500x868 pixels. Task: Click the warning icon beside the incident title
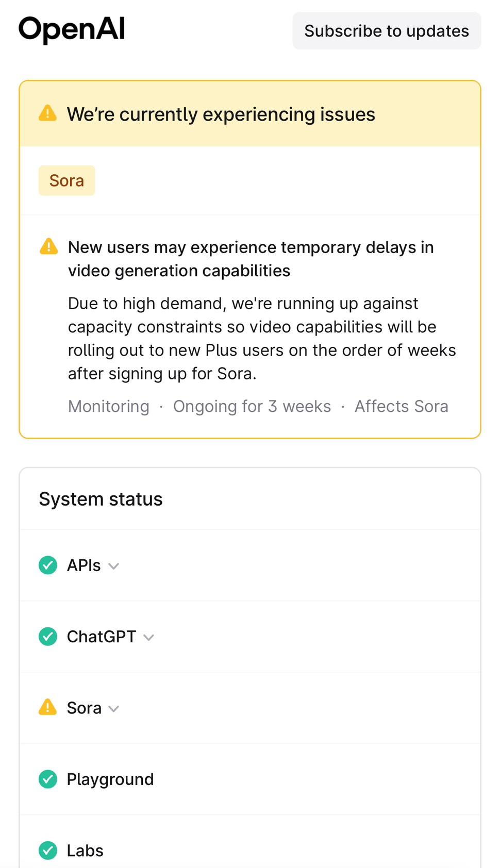tap(49, 247)
